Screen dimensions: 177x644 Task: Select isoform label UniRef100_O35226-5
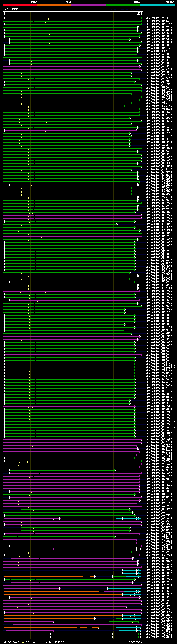pos(160,415)
